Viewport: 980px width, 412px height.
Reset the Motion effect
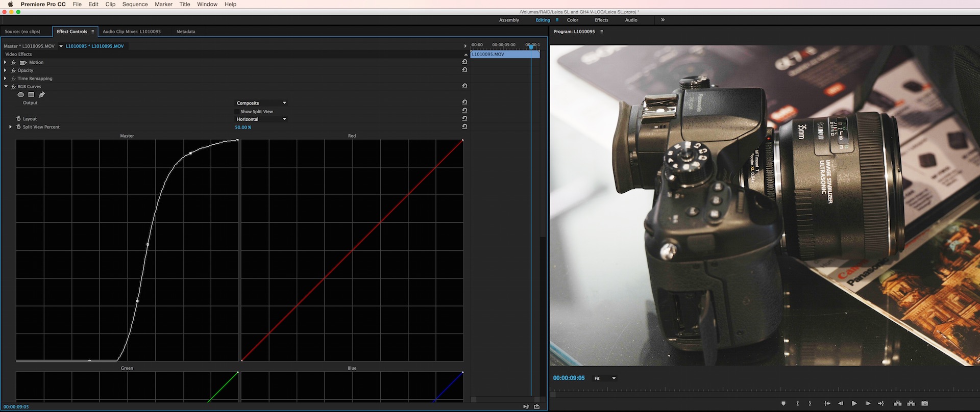click(464, 62)
